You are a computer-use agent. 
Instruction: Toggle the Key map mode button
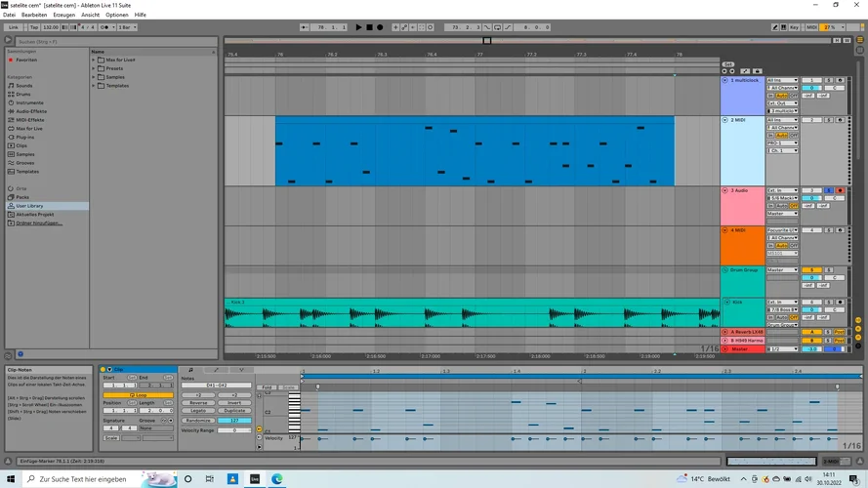click(794, 27)
